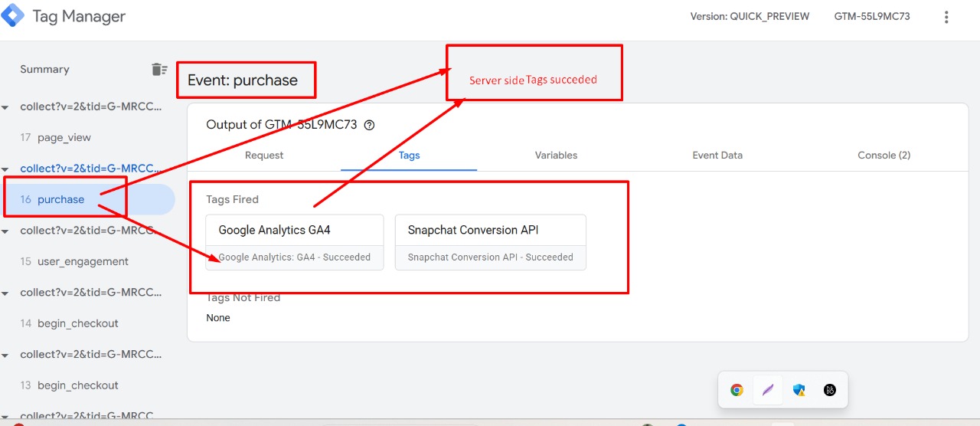
Task: Open help icon next to Output of GTM-55L9MC73
Action: (x=370, y=125)
